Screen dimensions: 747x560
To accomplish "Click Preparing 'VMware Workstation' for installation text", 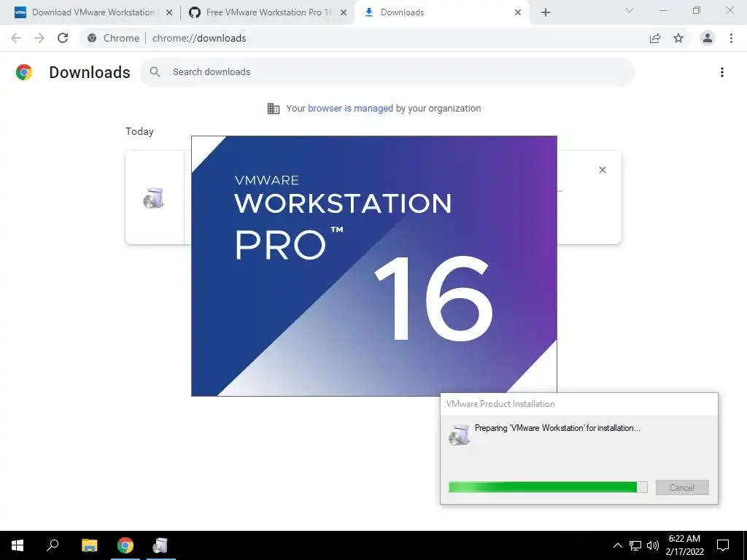I will pos(557,428).
